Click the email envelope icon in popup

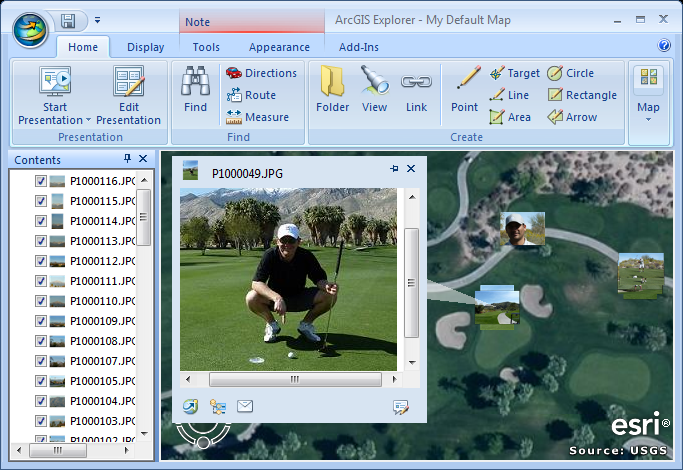click(x=245, y=406)
